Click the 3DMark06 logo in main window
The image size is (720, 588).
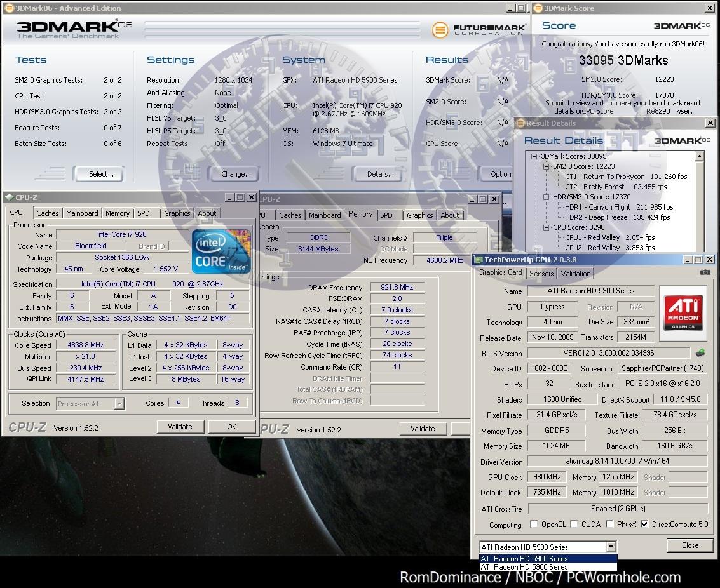[x=74, y=29]
